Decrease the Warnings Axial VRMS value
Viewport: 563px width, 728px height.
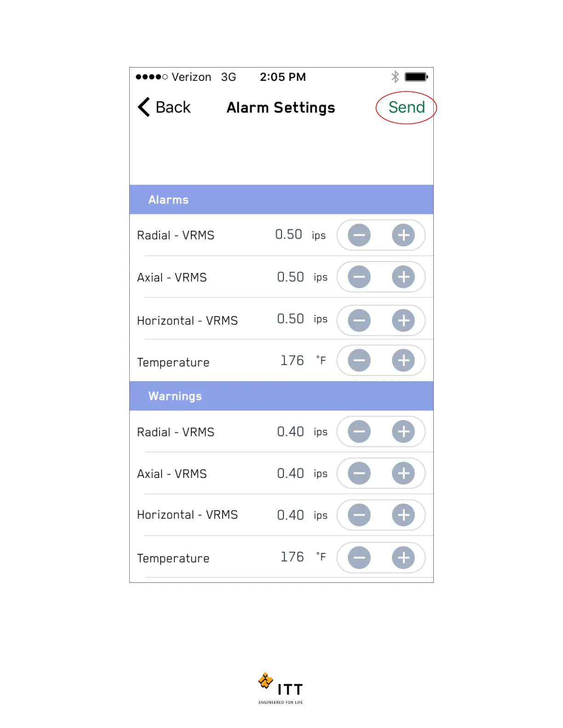tap(359, 473)
